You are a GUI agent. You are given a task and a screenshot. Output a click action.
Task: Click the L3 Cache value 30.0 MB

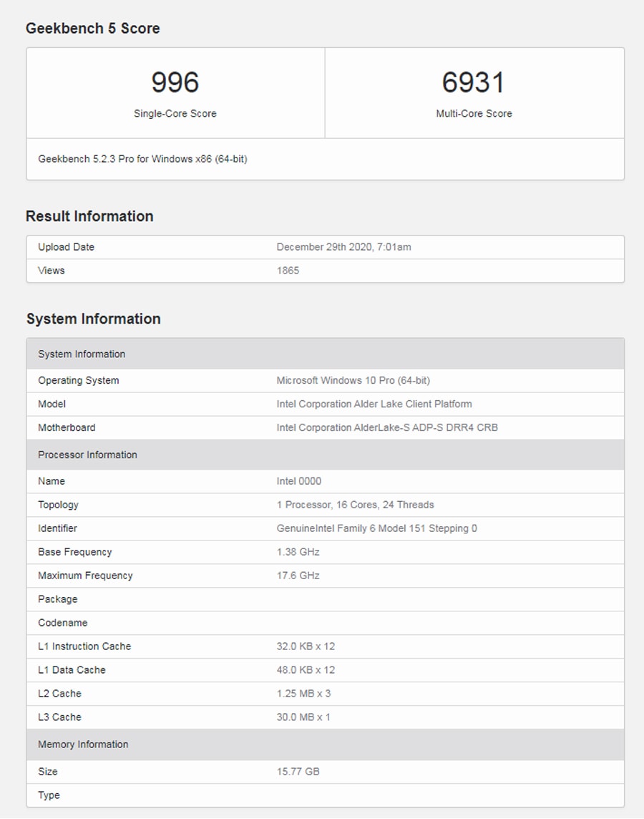point(303,717)
